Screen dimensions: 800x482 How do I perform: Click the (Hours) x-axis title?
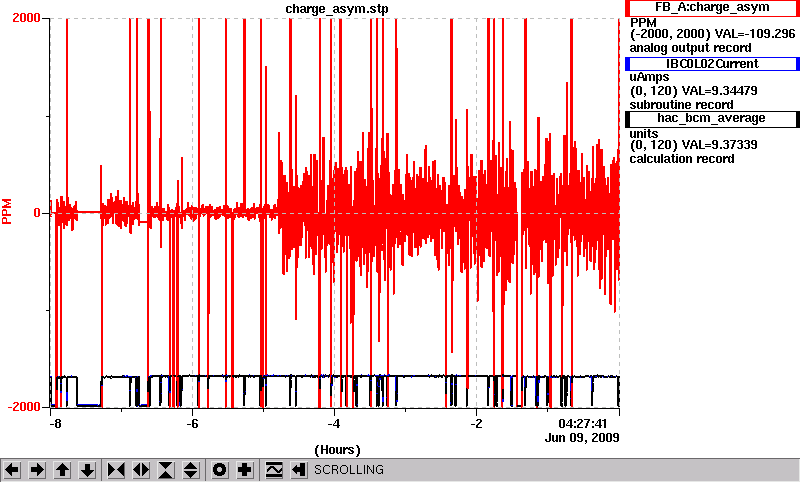337,450
